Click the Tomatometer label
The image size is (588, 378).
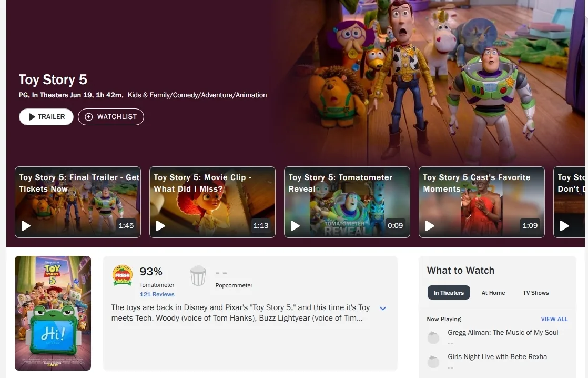(x=157, y=285)
